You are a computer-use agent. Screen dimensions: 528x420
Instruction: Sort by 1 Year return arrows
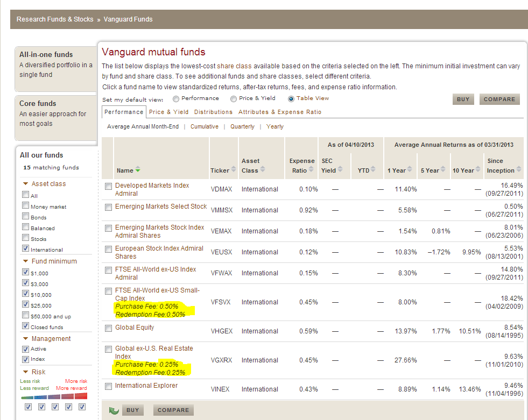(410, 169)
